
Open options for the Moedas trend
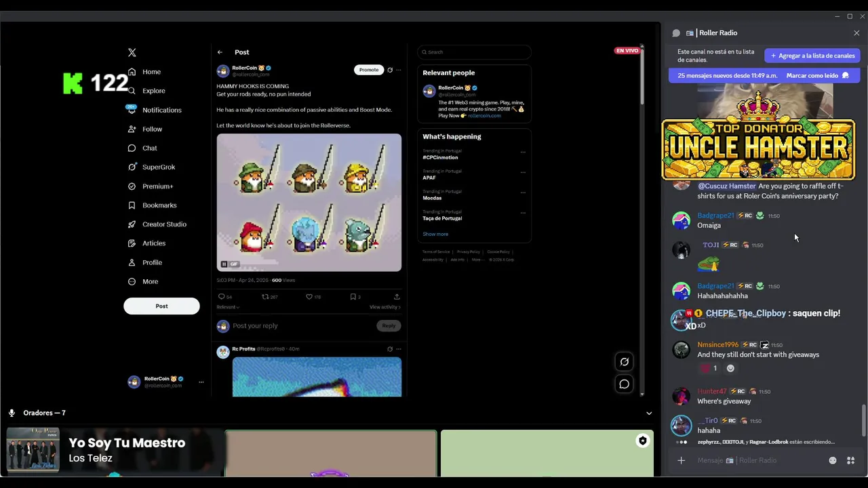tap(523, 192)
